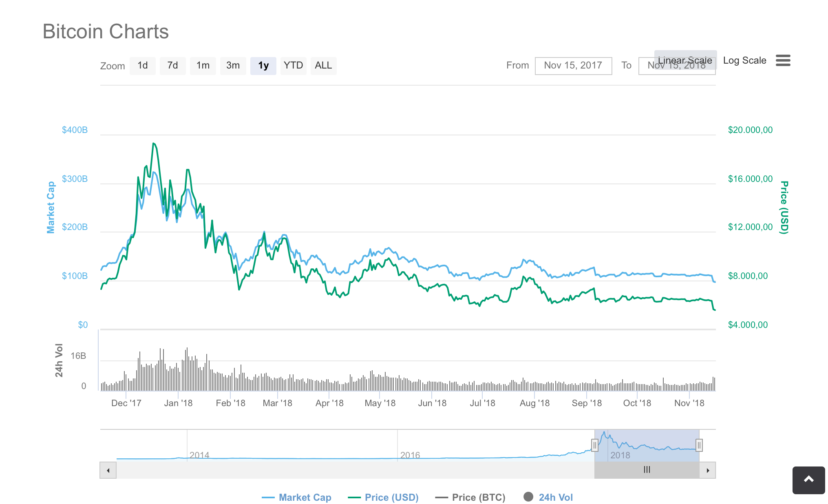Select the 1y zoom range
The height and width of the screenshot is (504, 828).
coord(263,66)
